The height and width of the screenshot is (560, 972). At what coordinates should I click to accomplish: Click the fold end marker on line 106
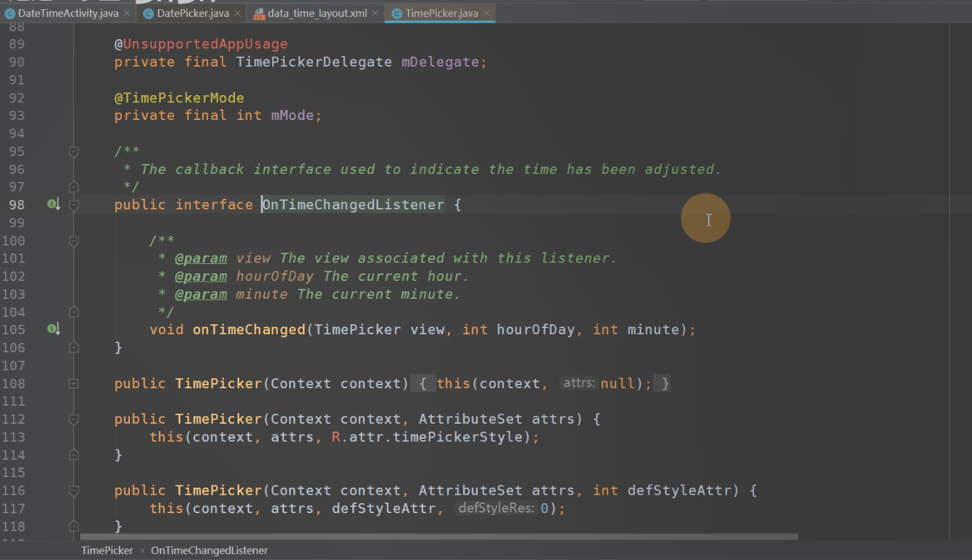point(73,347)
